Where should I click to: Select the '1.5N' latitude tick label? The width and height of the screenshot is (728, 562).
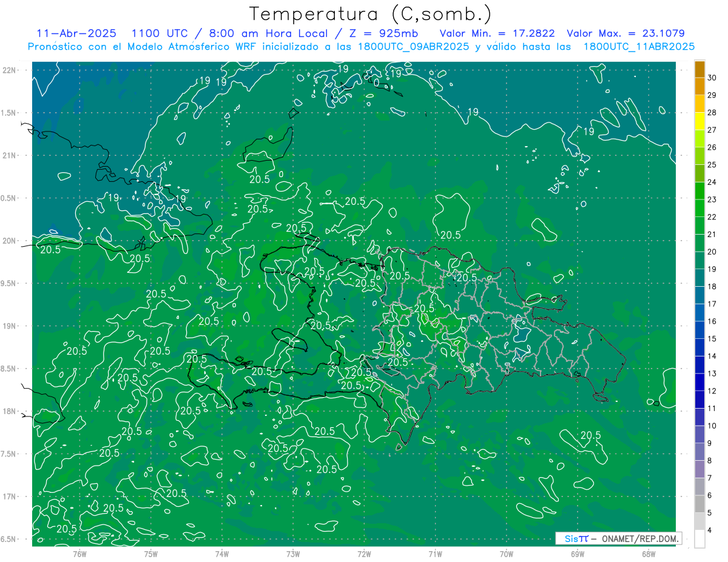click(x=9, y=113)
